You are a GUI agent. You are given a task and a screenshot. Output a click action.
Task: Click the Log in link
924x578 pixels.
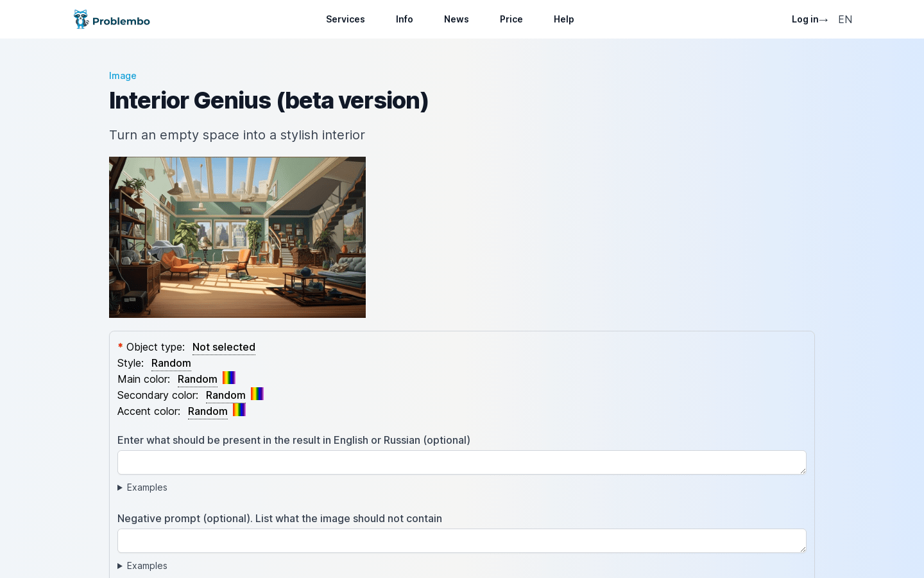pos(809,19)
